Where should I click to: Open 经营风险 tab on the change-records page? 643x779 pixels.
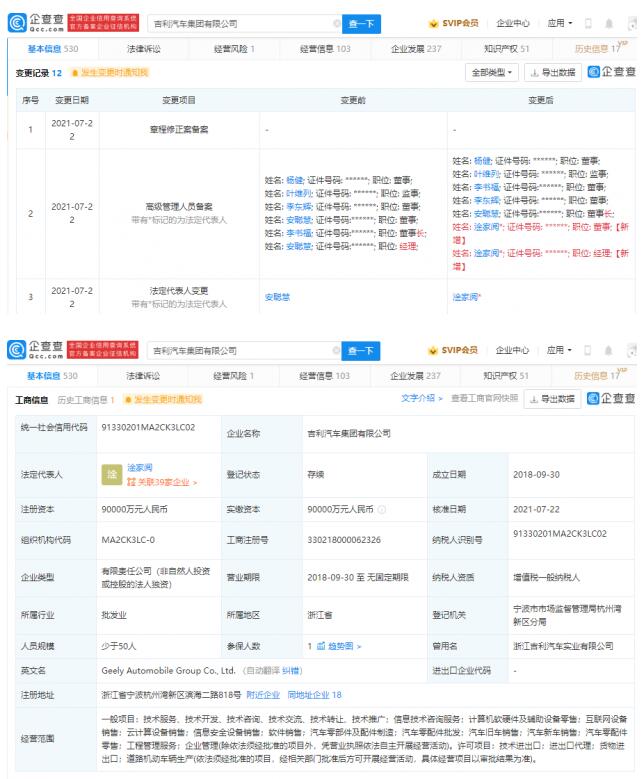click(x=234, y=49)
